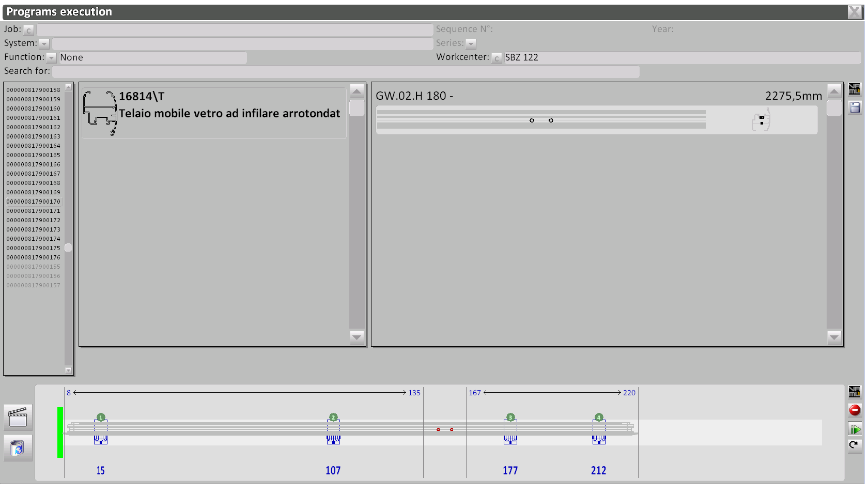The height and width of the screenshot is (494, 868).
Task: Select clamp marker number 1
Action: [x=101, y=418]
